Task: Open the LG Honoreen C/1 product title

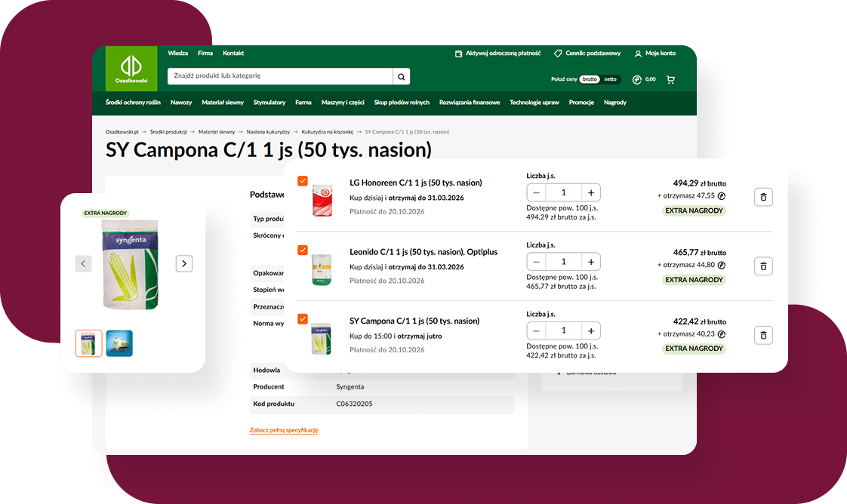Action: pos(415,183)
